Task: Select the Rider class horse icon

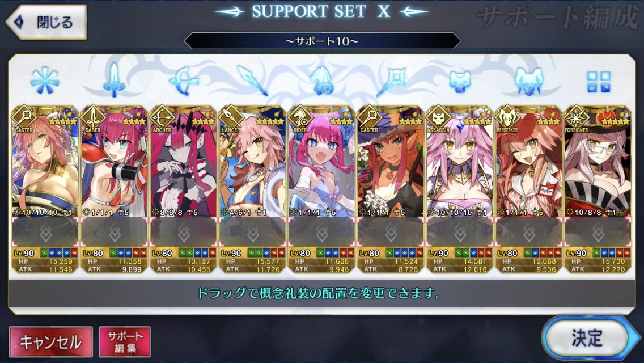Action: (321, 81)
